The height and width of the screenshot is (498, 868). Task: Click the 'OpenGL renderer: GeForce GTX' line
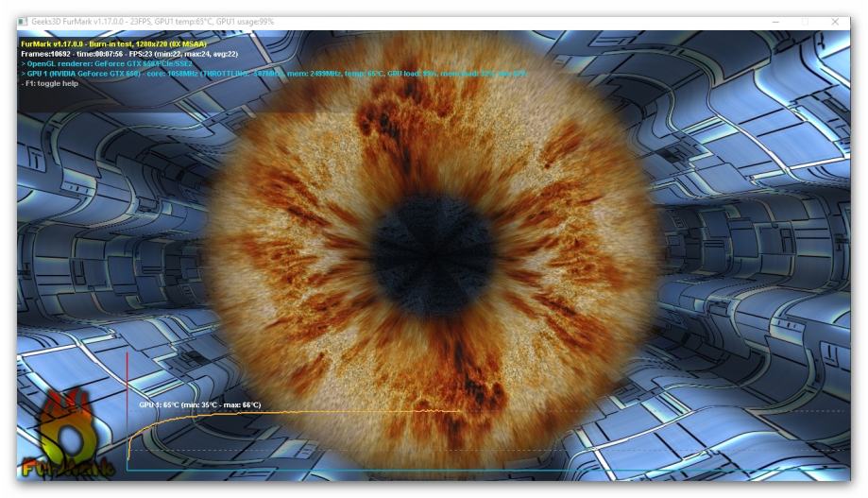pyautogui.click(x=107, y=63)
